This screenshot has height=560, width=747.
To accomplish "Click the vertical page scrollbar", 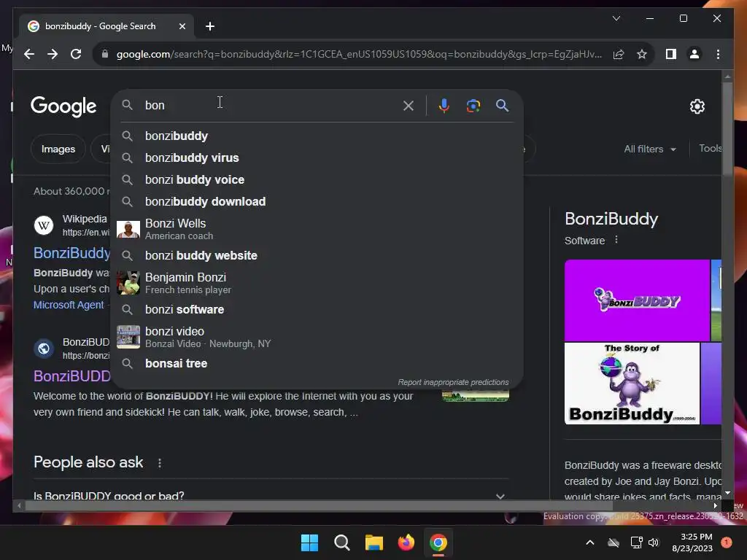I will [727, 128].
